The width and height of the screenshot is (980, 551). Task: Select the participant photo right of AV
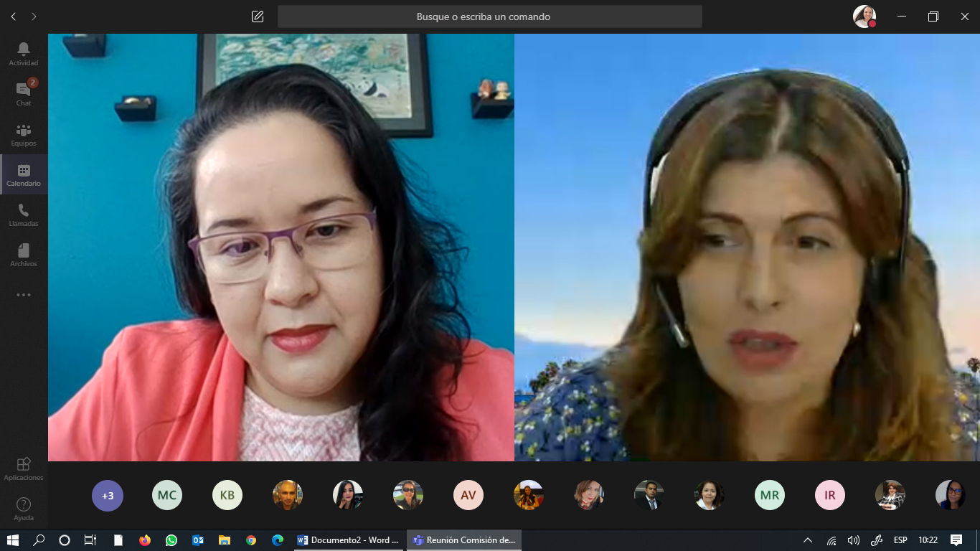click(529, 495)
